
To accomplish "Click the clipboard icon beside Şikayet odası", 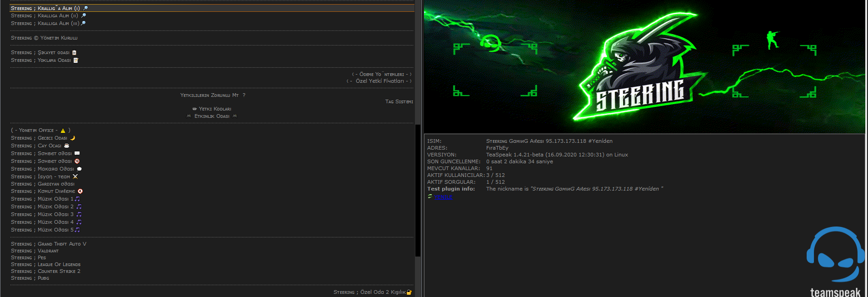I will click(74, 53).
